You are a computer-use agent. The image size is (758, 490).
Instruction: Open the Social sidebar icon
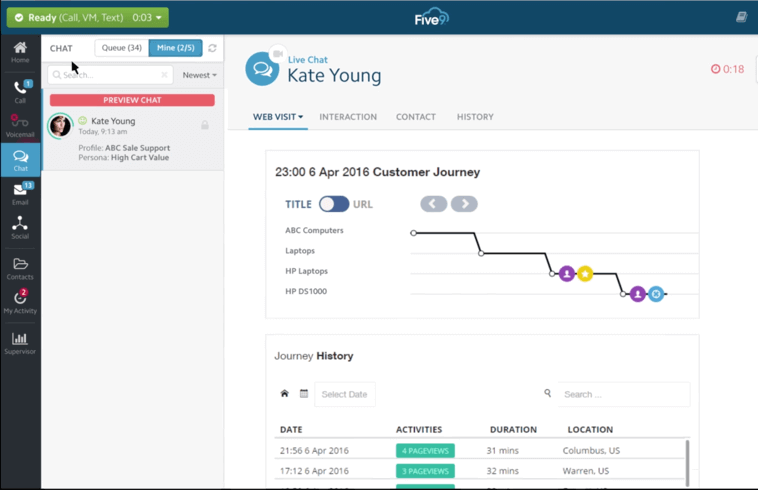click(x=20, y=228)
